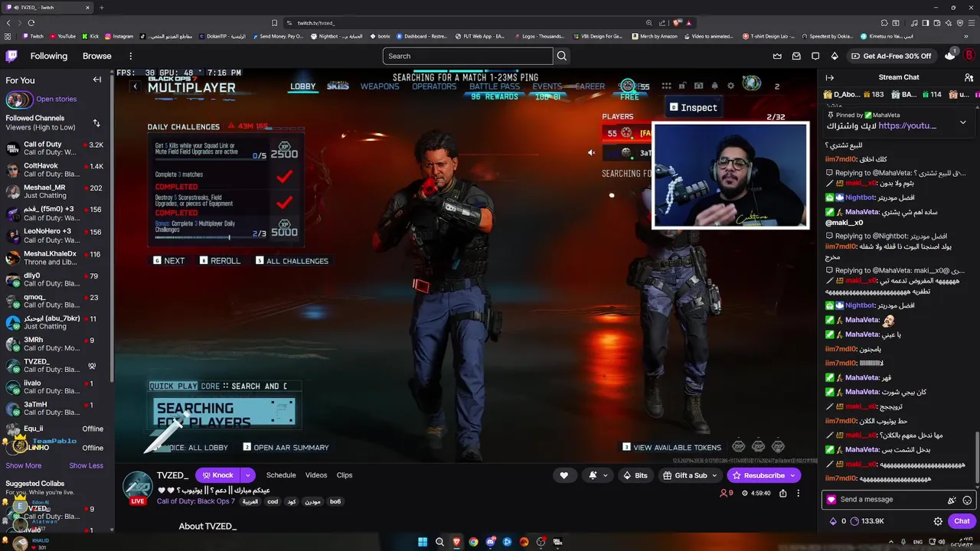Click Show More in followed channels

point(24,465)
